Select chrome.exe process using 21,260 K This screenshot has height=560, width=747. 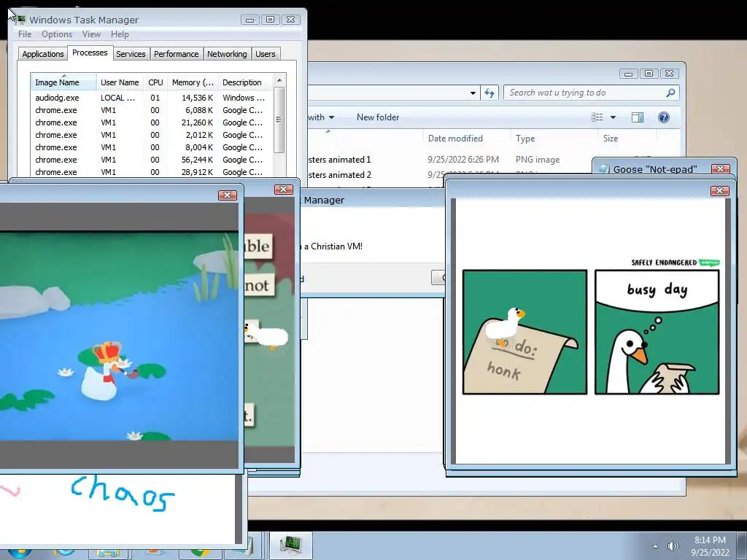click(152, 122)
